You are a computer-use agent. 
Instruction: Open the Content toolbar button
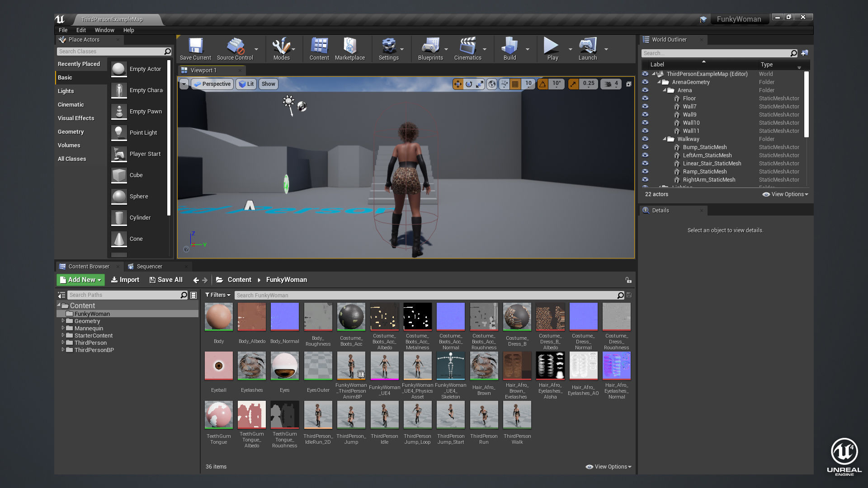(319, 49)
